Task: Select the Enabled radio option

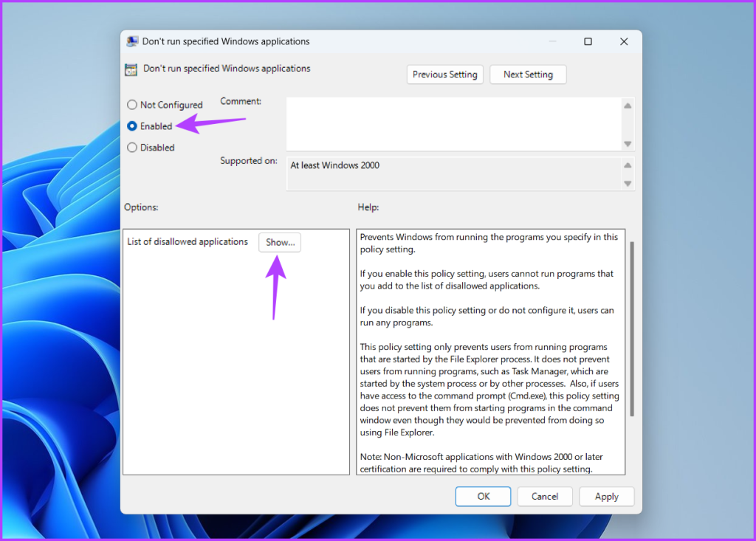Action: [131, 126]
